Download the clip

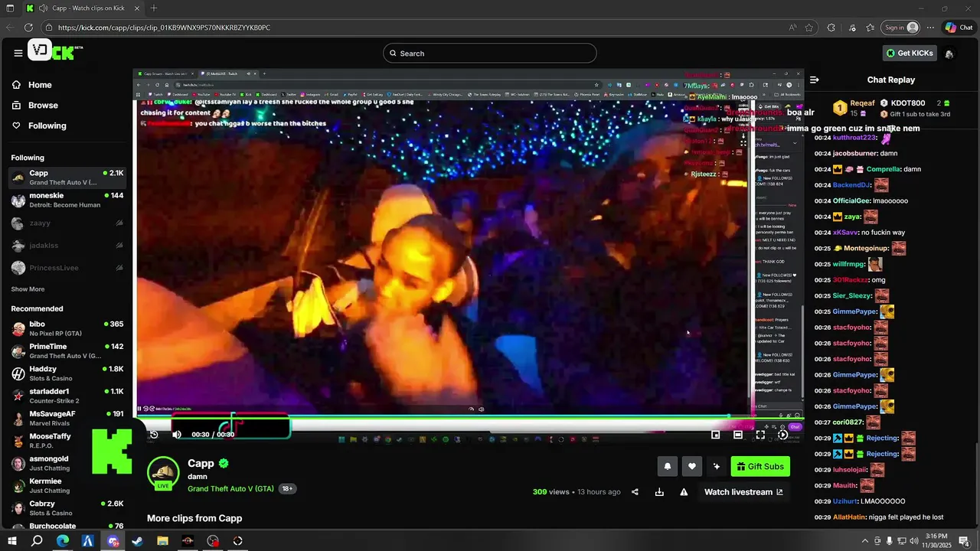[x=659, y=492]
